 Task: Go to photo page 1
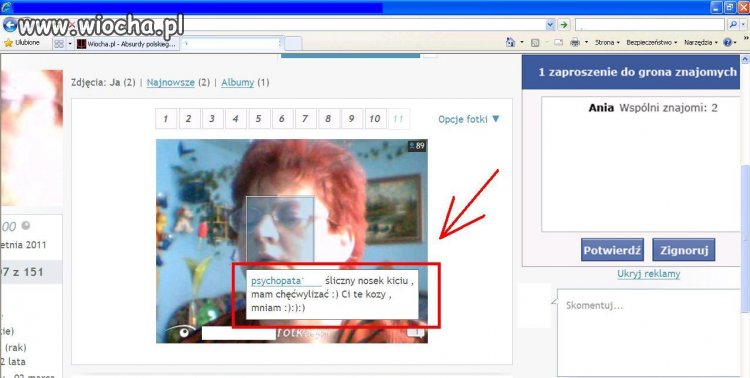[166, 119]
